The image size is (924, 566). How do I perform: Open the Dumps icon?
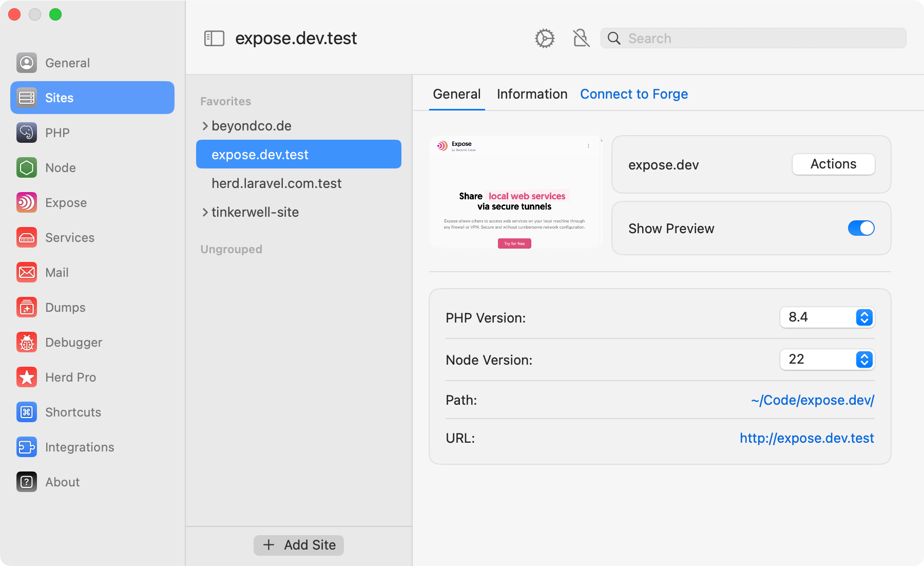[27, 307]
